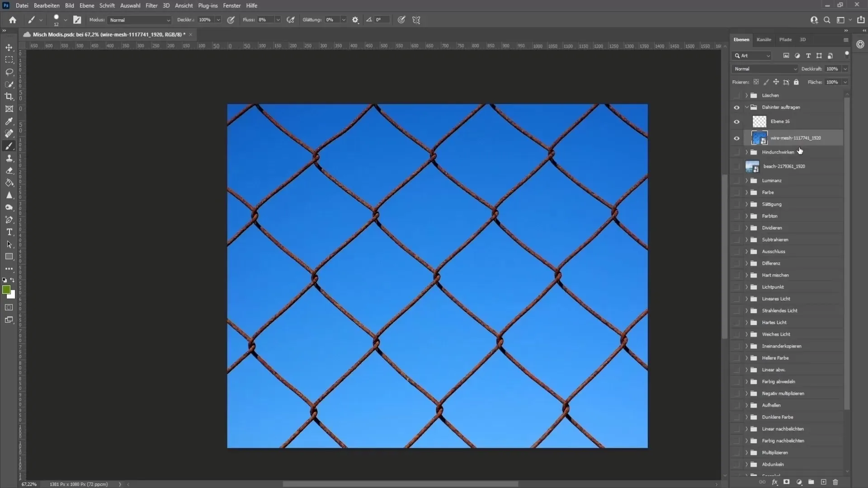Select the Rectangle shape tool

pyautogui.click(x=9, y=257)
